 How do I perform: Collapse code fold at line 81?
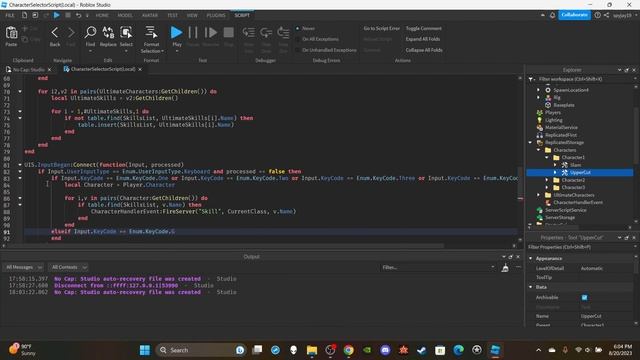click(x=20, y=165)
